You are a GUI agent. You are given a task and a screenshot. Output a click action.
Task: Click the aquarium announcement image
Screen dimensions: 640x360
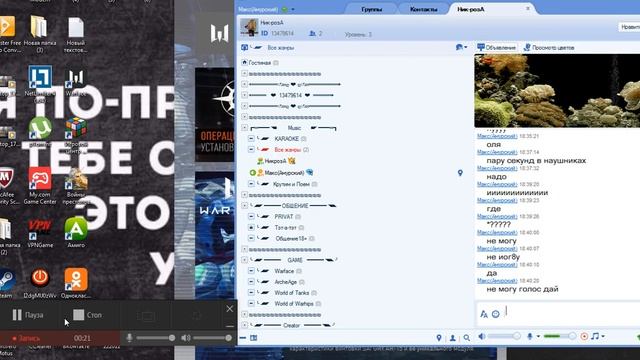557,91
